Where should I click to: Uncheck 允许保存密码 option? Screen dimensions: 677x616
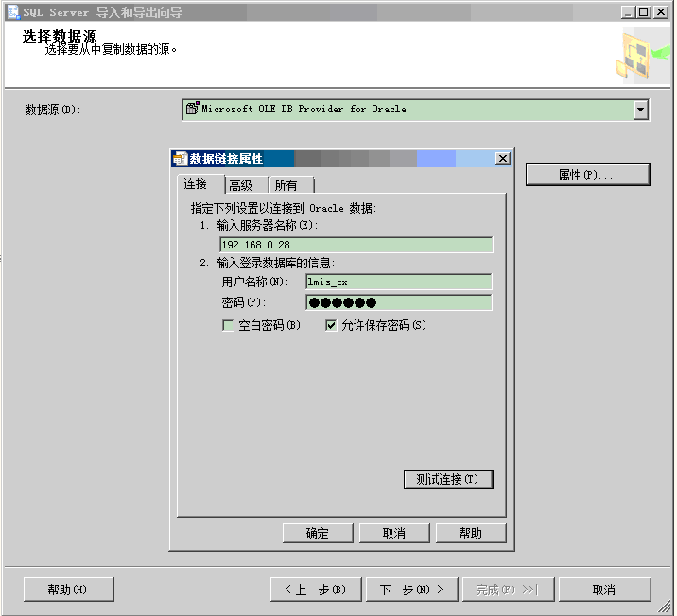pos(331,326)
